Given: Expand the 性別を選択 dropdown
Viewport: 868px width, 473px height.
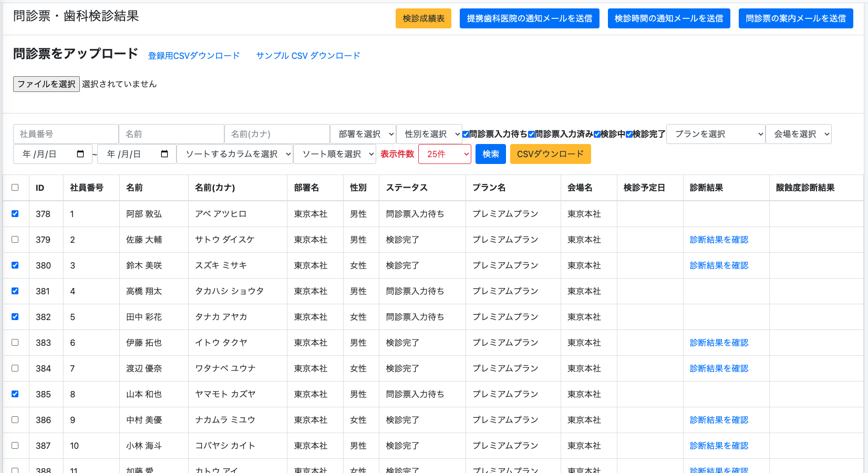Looking at the screenshot, I should (x=429, y=134).
